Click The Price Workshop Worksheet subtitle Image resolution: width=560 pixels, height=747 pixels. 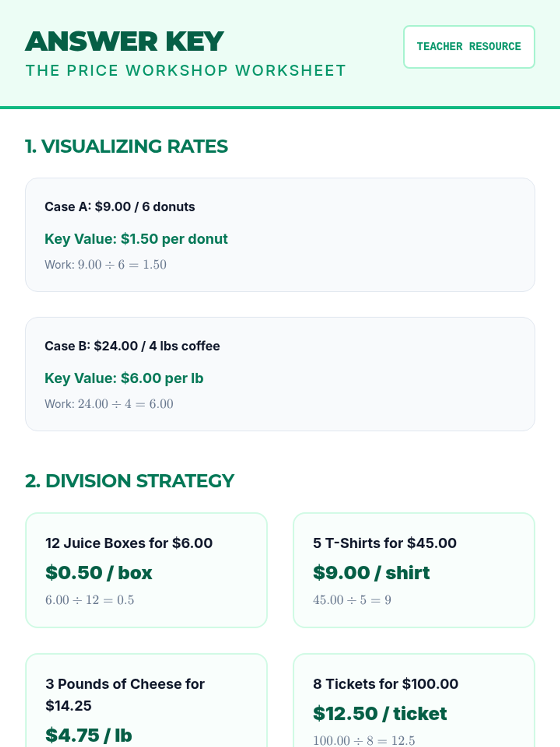186,70
